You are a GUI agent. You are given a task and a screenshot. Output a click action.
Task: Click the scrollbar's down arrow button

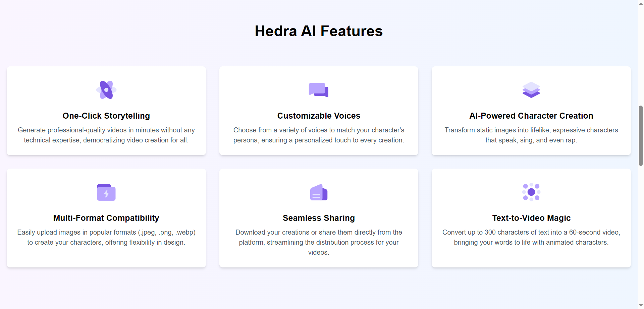point(641,305)
